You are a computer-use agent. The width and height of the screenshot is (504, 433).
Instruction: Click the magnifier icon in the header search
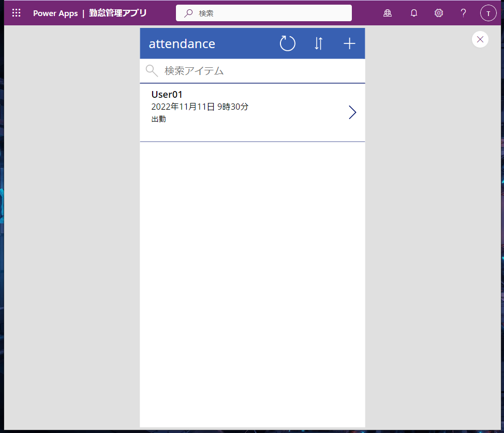[188, 13]
